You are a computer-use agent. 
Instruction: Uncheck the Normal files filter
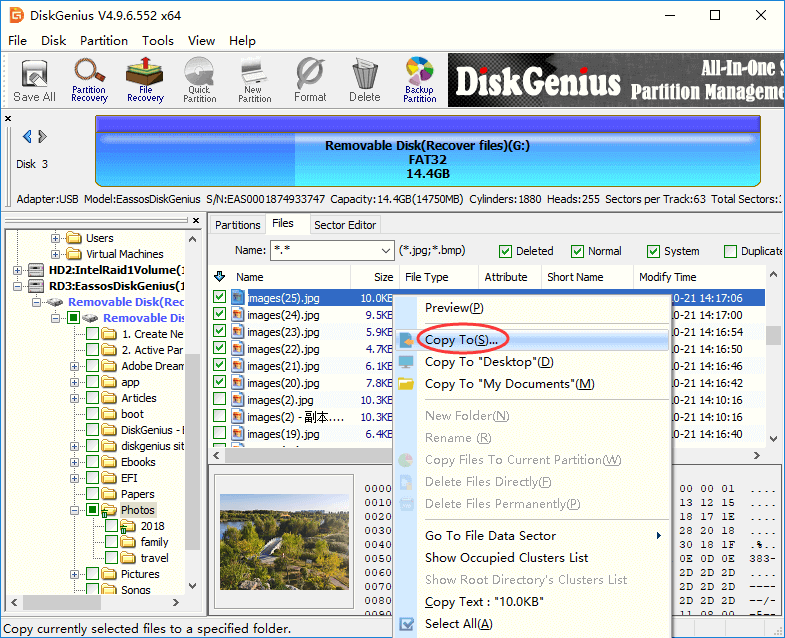578,251
